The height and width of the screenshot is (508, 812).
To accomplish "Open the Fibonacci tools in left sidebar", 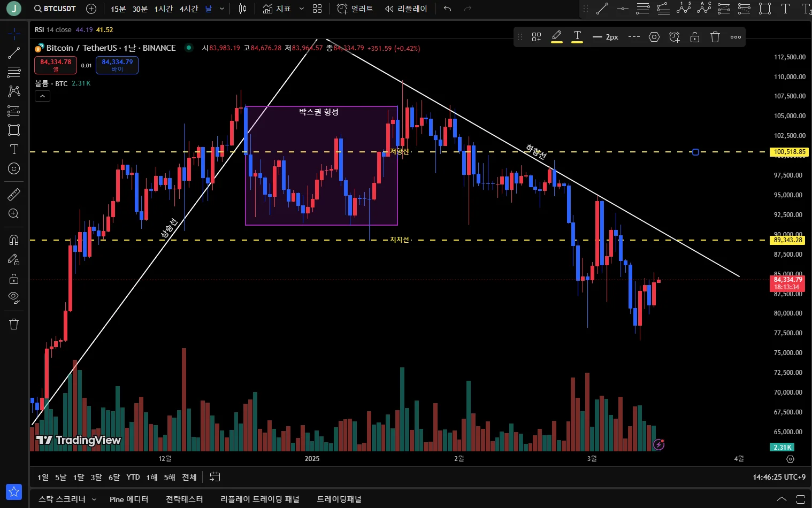I will pos(14,72).
